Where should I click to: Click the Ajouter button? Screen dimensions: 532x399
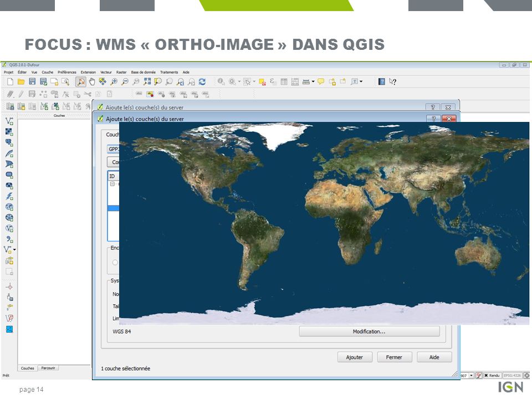(354, 357)
